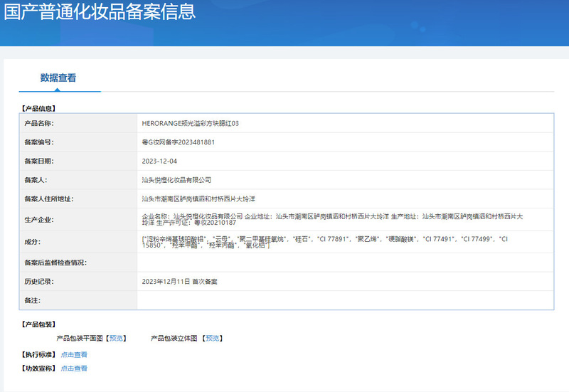The width and height of the screenshot is (569, 392).
Task: Click the 产品名称 row label
Action: 39,123
